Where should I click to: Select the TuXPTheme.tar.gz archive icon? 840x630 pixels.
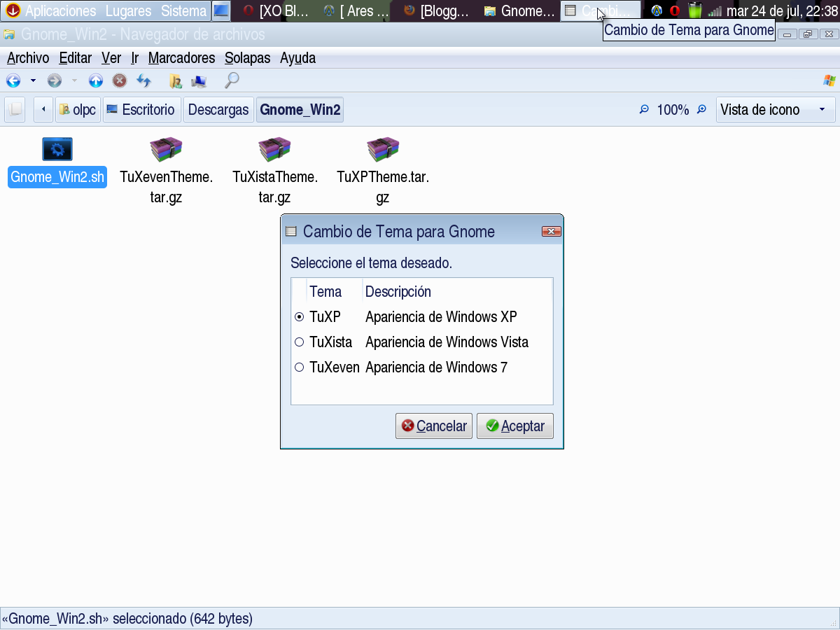tap(383, 149)
